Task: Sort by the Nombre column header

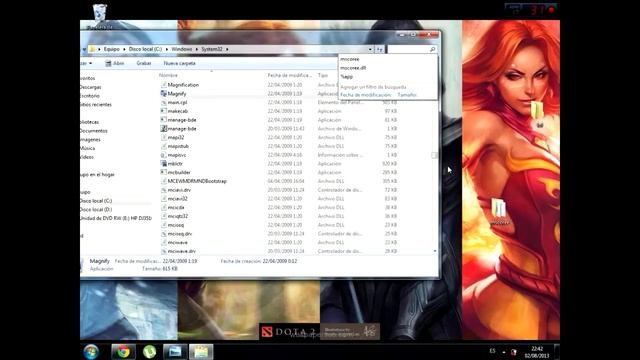Action: [168, 76]
